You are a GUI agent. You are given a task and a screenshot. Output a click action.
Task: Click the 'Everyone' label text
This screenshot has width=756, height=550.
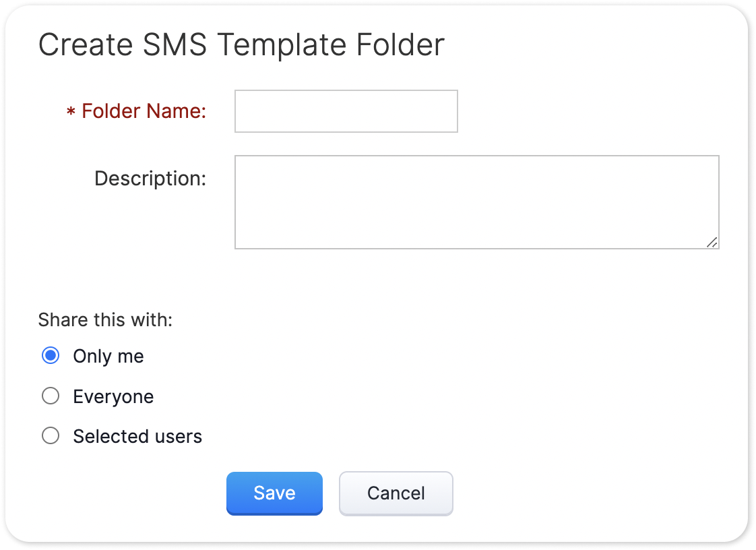(113, 396)
